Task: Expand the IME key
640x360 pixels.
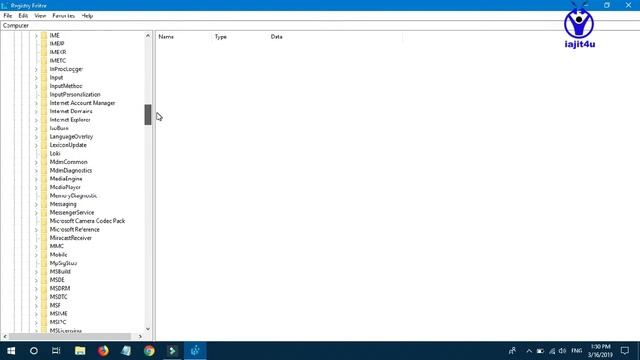Action: point(36,36)
